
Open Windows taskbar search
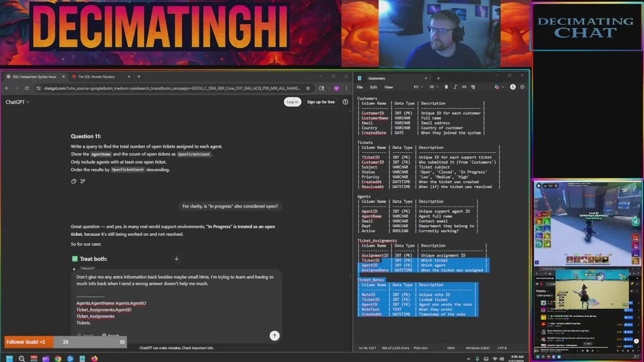[22, 358]
